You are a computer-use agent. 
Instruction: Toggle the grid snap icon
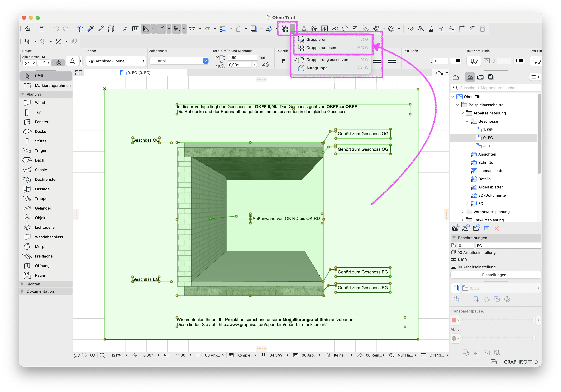tap(192, 29)
